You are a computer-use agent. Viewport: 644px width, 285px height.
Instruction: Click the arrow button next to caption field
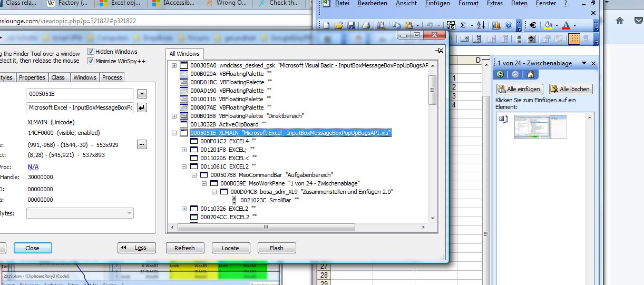(x=142, y=107)
